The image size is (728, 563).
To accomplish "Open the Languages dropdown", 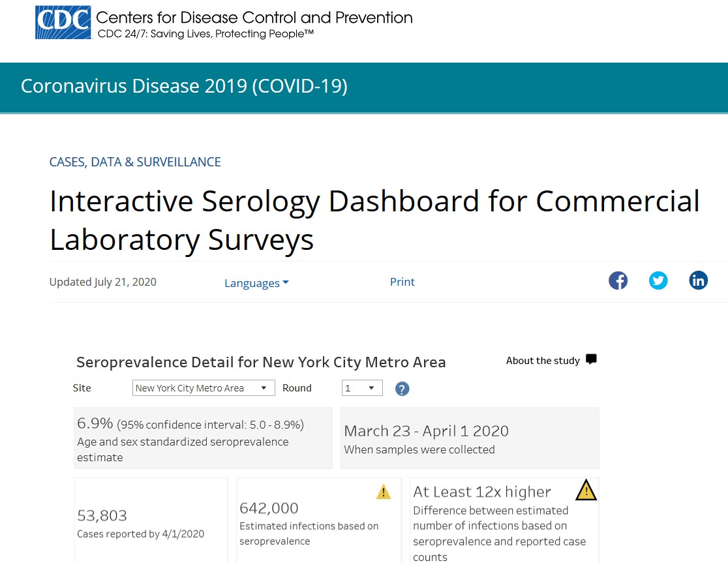I will pyautogui.click(x=256, y=283).
